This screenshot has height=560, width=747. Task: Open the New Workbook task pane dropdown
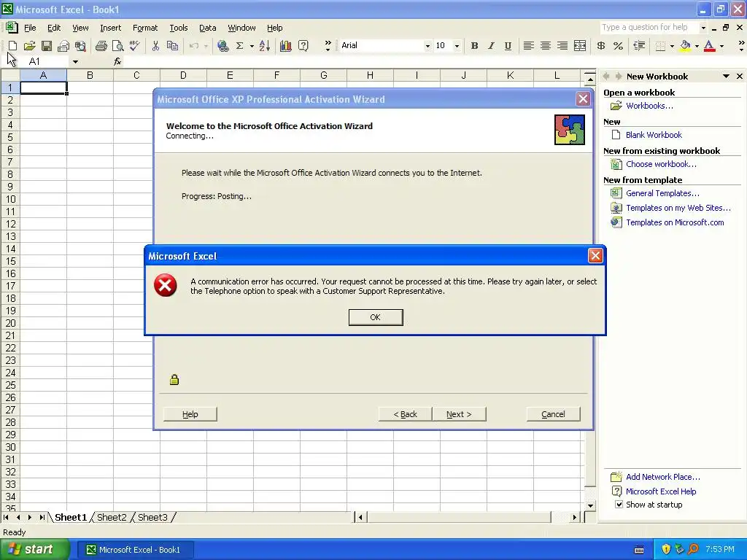click(x=726, y=76)
